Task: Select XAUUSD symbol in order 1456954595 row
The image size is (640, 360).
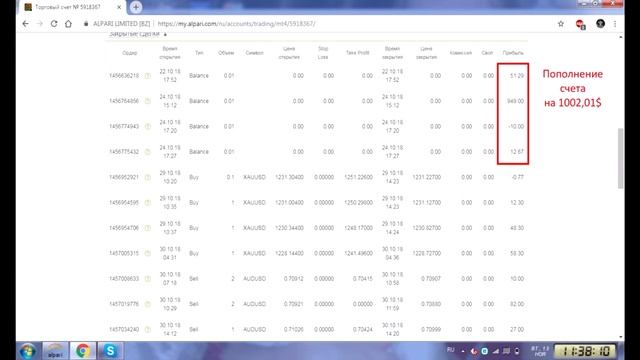Action: click(x=254, y=202)
